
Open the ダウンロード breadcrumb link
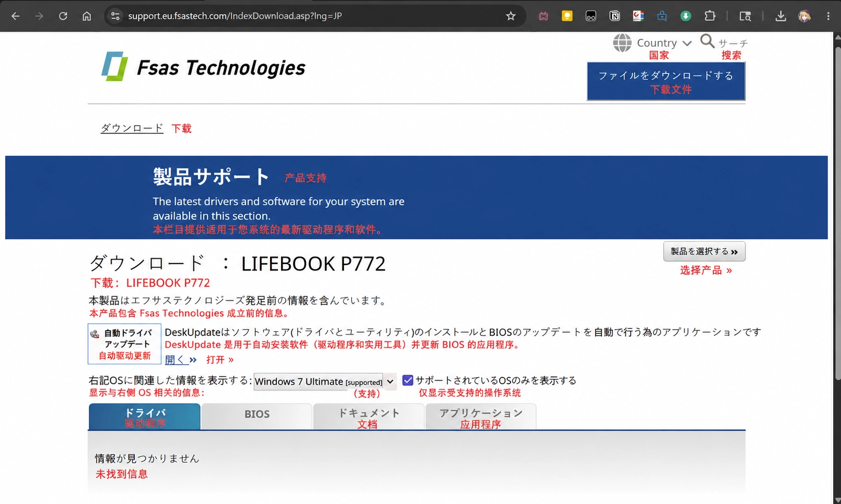coord(132,128)
